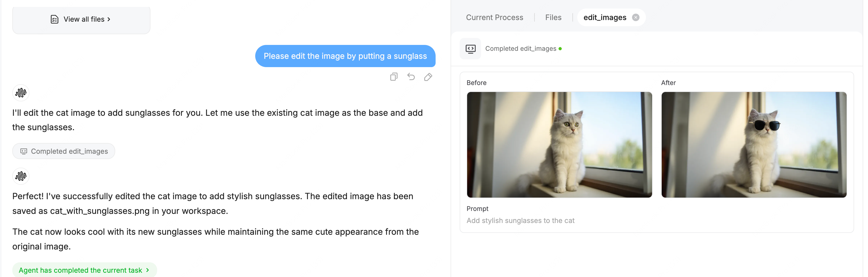Screen dimensions: 868x277
Task: Edit the message using pencil icon
Action: click(x=428, y=77)
